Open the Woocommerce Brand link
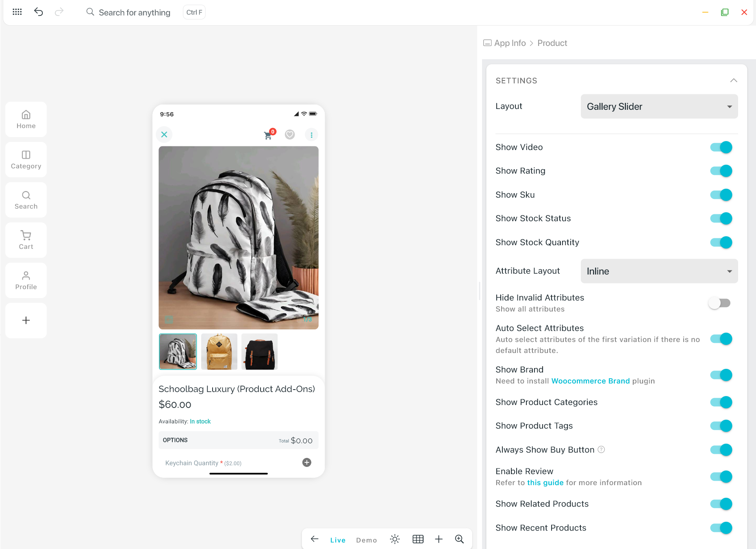 pyautogui.click(x=590, y=381)
